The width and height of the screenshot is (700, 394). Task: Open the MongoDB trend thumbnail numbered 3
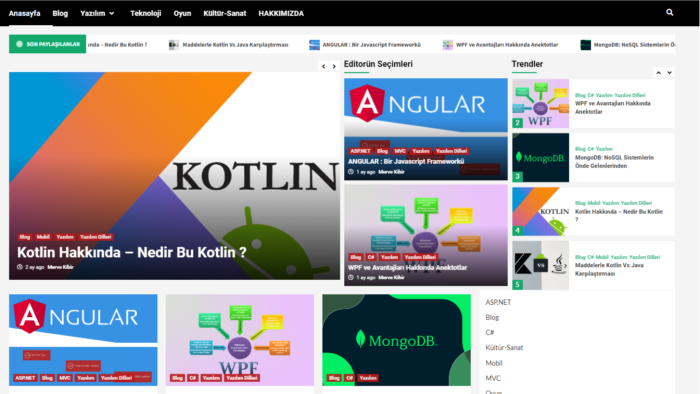pyautogui.click(x=541, y=158)
